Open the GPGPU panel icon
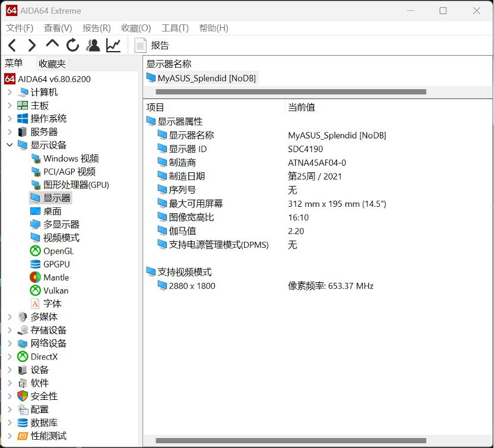The height and width of the screenshot is (448, 494). click(x=34, y=264)
